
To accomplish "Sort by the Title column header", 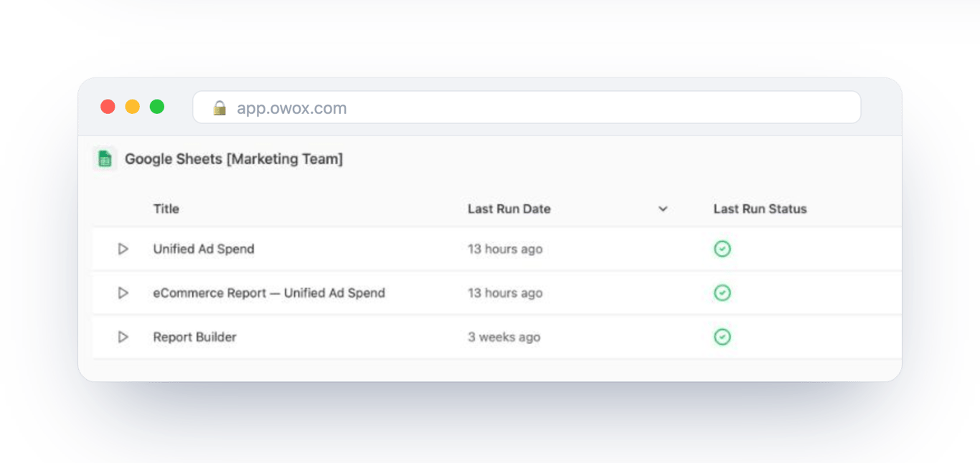I will [166, 209].
